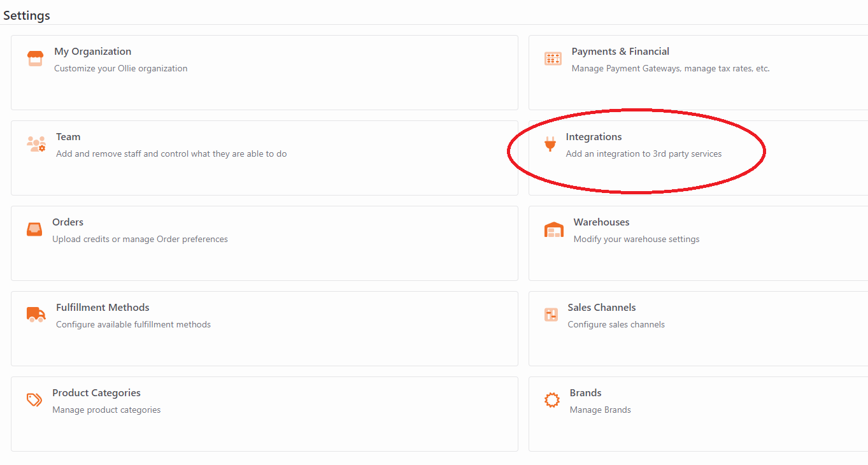Open the Integrations heading link
This screenshot has height=465, width=868.
[594, 137]
